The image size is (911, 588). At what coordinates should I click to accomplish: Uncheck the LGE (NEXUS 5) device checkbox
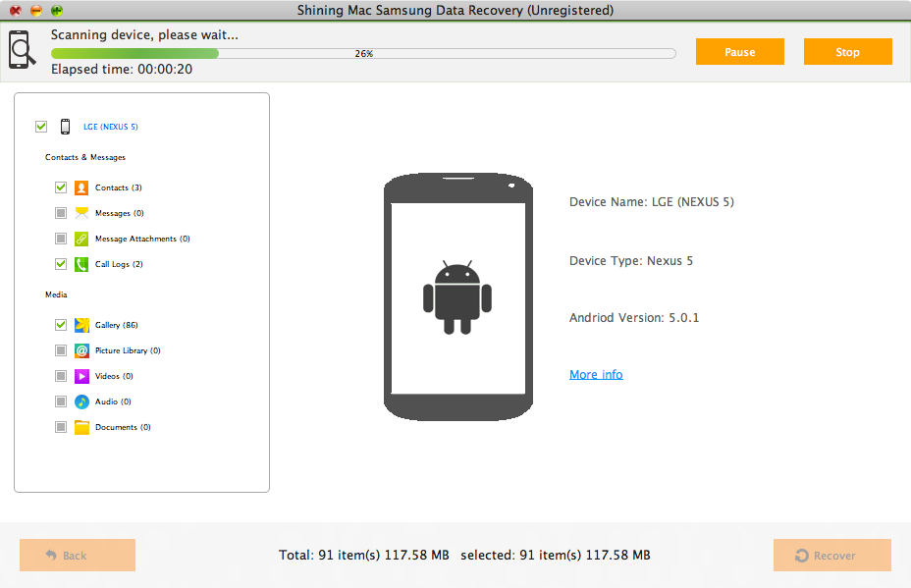[x=41, y=126]
